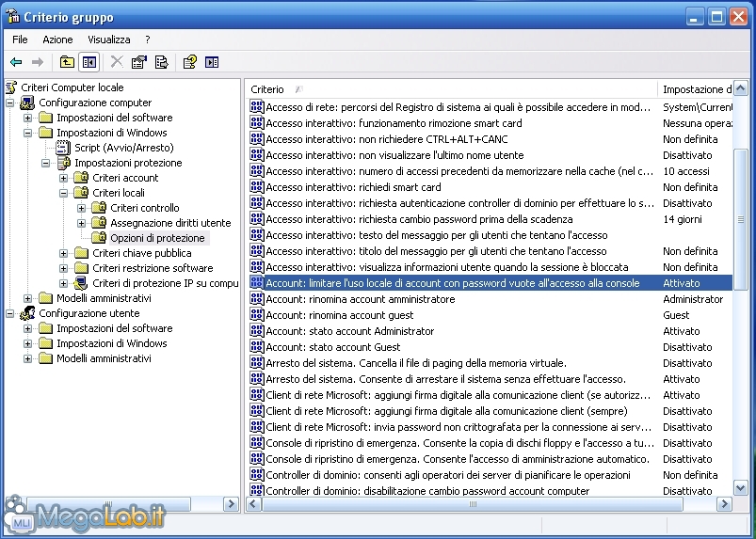756x539 pixels.
Task: Click the Properties toolbar icon
Action: click(139, 62)
